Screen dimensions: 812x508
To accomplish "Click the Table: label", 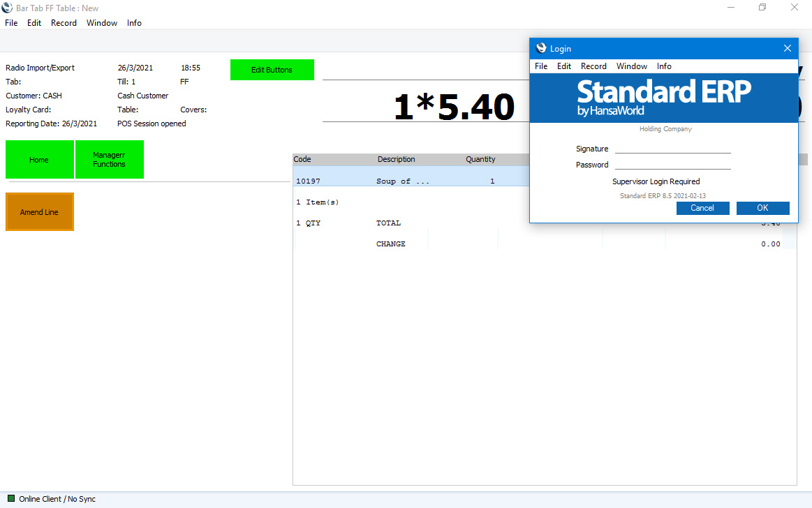I will click(128, 110).
